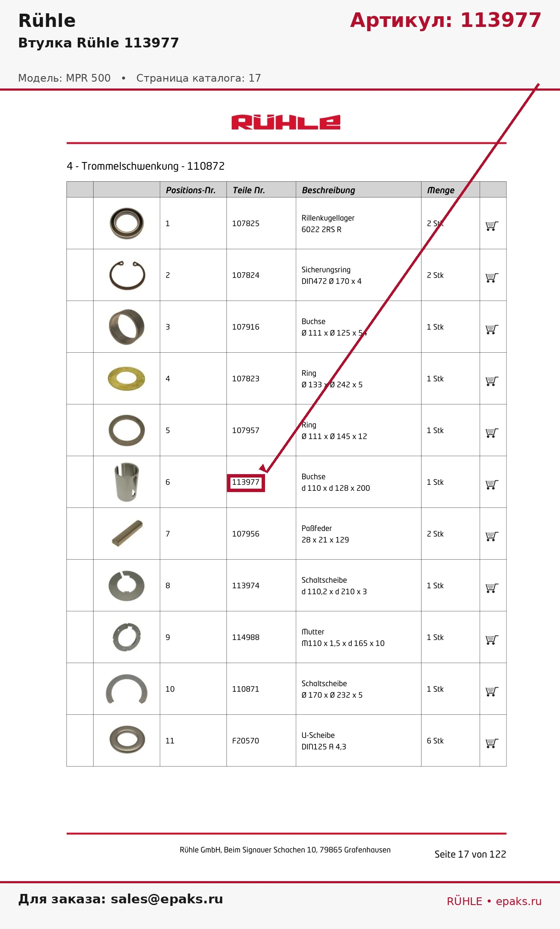Open epaks.ru link in footer
This screenshot has height=929, width=560.
click(x=519, y=901)
